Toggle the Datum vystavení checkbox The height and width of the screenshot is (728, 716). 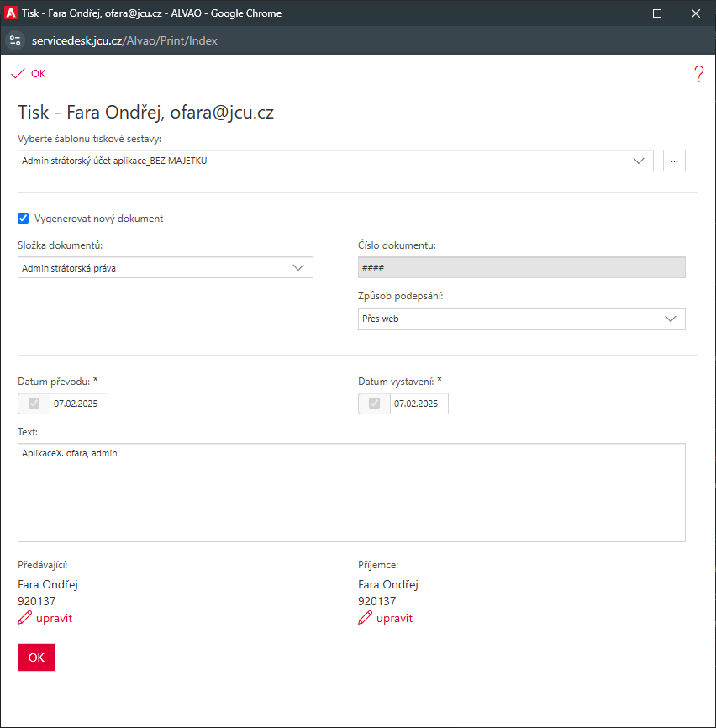click(375, 404)
